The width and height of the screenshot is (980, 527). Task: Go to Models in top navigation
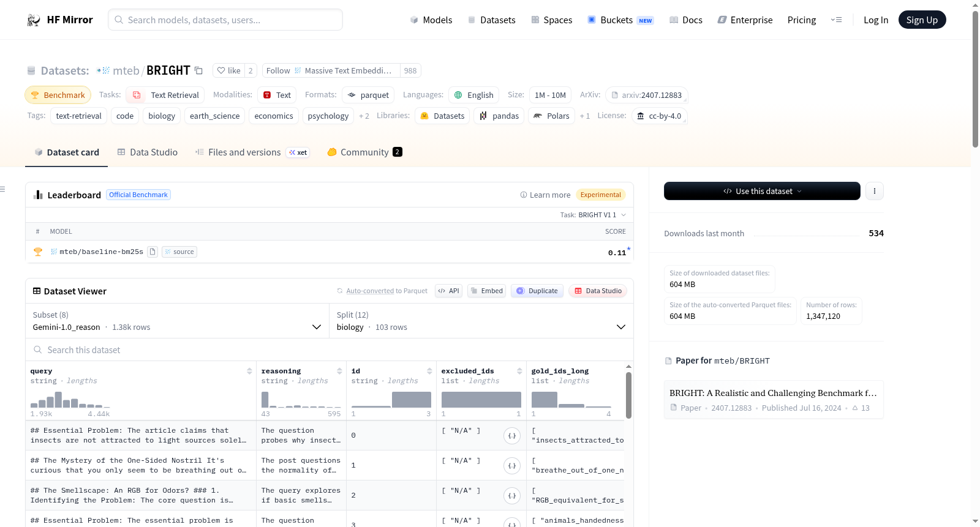pyautogui.click(x=431, y=20)
